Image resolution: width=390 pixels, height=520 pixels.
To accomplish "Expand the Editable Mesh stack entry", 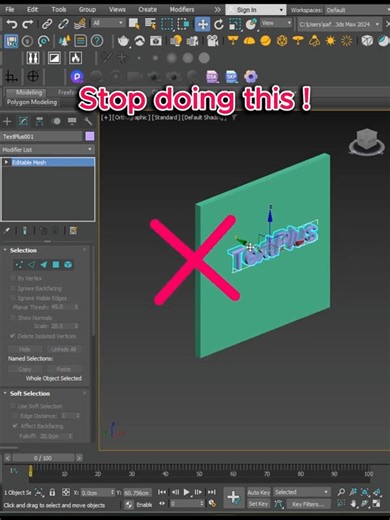I will (6, 162).
